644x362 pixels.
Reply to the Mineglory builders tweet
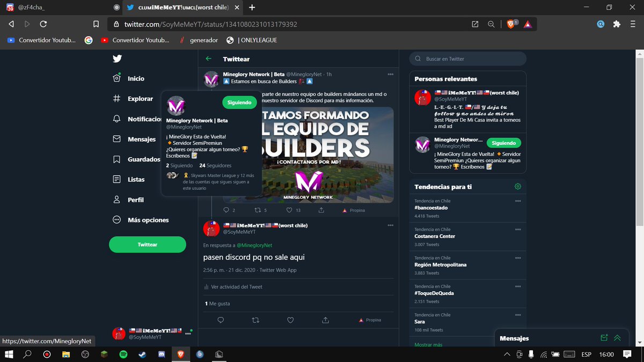tap(226, 210)
